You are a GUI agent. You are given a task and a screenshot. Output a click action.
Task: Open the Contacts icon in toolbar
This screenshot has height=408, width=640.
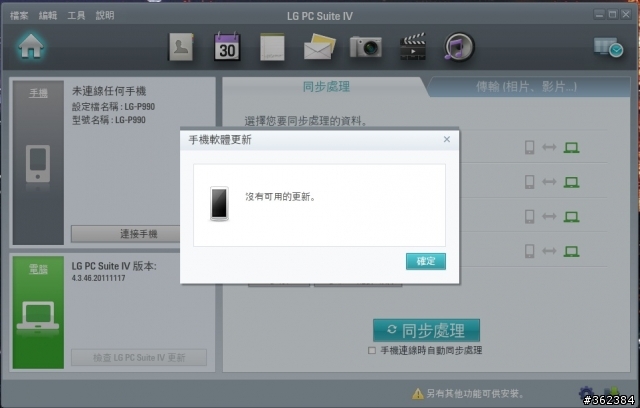pyautogui.click(x=181, y=47)
